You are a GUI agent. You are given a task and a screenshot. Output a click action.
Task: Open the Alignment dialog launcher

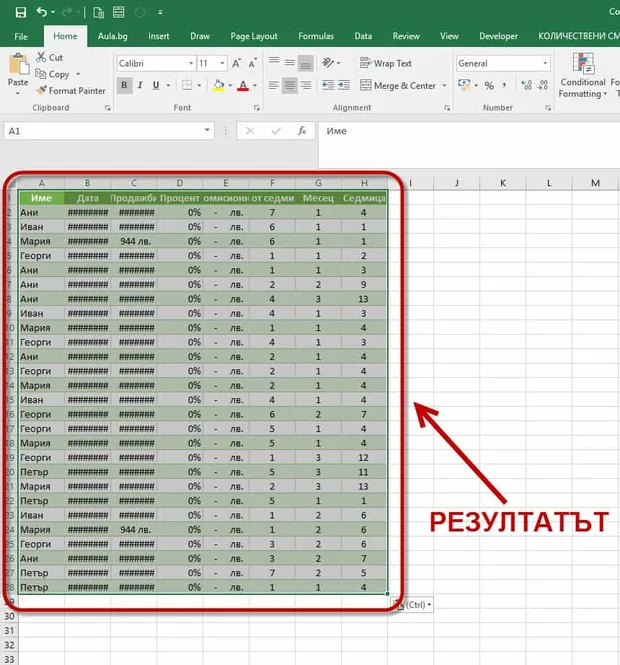tap(447, 108)
